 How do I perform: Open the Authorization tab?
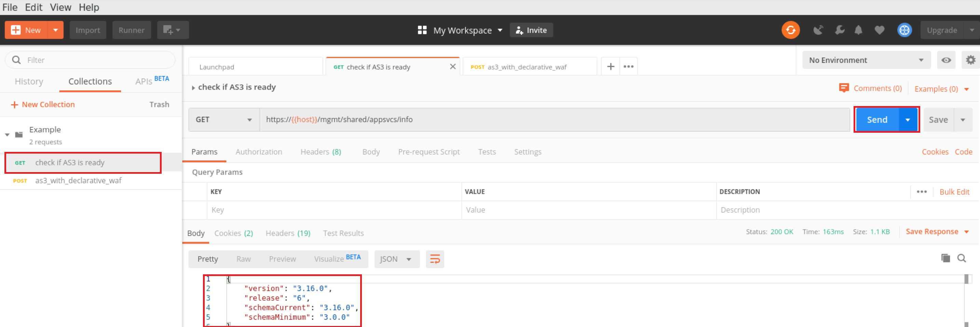[x=259, y=152]
